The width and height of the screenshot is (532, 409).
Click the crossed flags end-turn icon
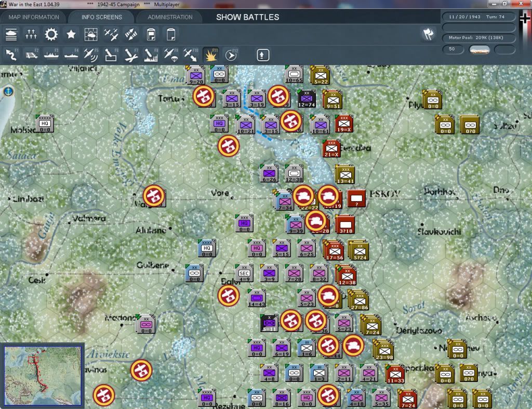click(428, 34)
